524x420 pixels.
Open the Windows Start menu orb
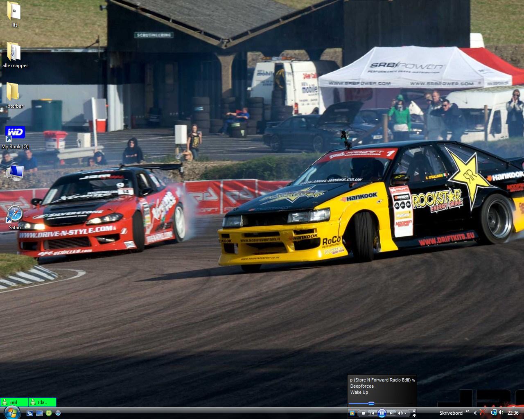12,413
